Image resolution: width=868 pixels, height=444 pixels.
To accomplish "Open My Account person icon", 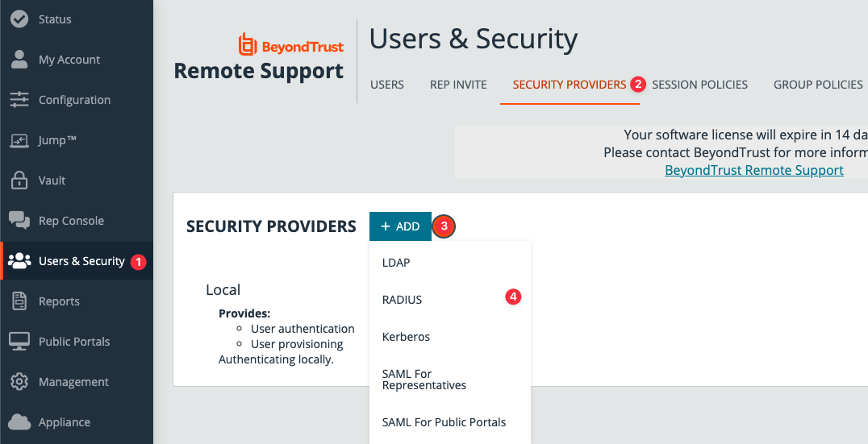I will 19,60.
